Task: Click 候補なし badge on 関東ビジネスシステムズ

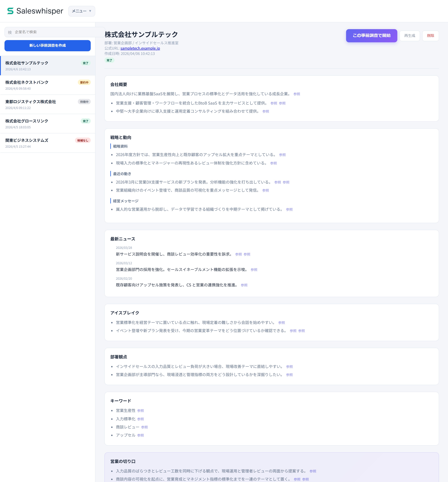Action: point(83,140)
